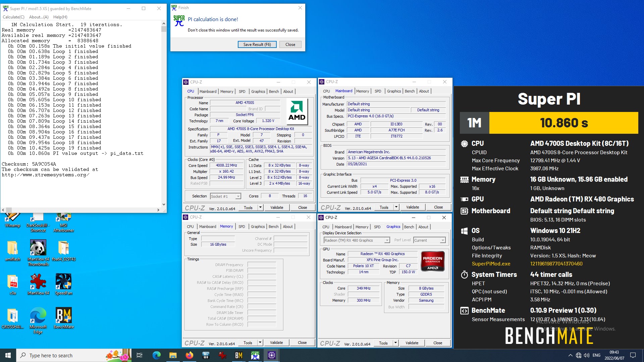This screenshot has width=644, height=362.
Task: Click the Radeon RX 480 Graphics name field
Action: click(x=382, y=254)
